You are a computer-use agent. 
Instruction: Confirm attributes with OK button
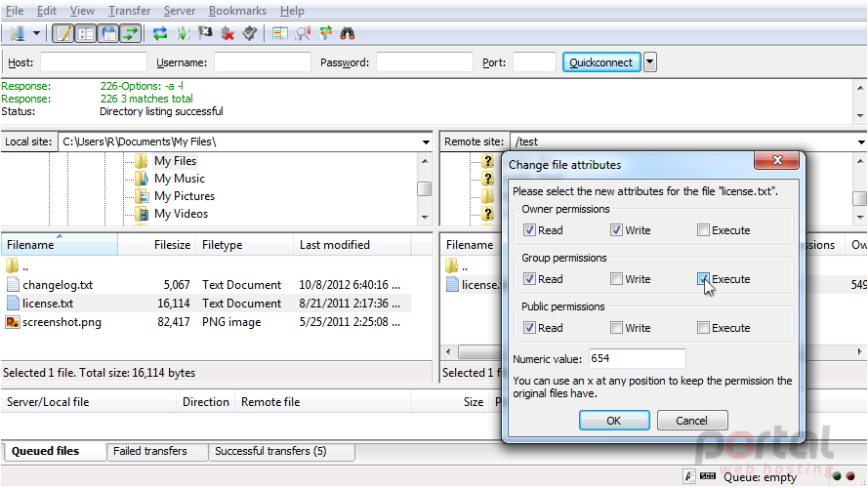tap(614, 421)
